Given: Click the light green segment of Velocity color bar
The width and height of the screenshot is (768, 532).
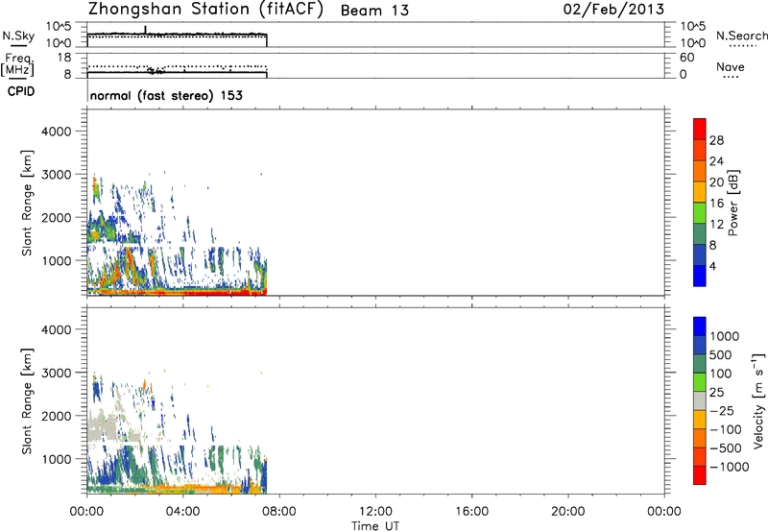Looking at the screenshot, I should click(700, 382).
